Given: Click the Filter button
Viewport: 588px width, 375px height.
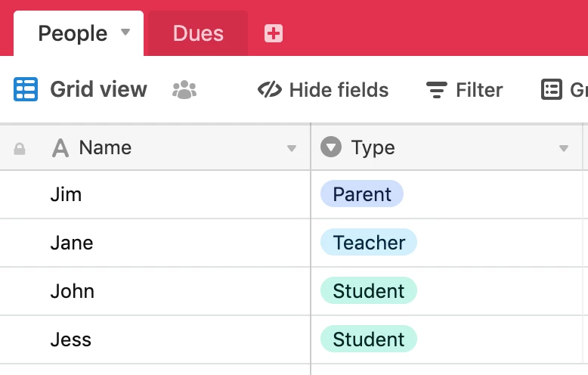Looking at the screenshot, I should click(x=464, y=90).
